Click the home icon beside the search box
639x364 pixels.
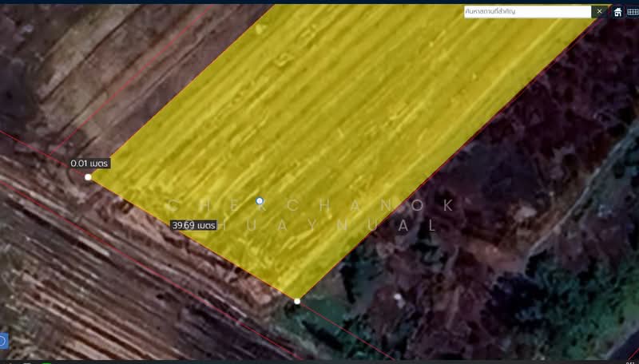tap(617, 12)
